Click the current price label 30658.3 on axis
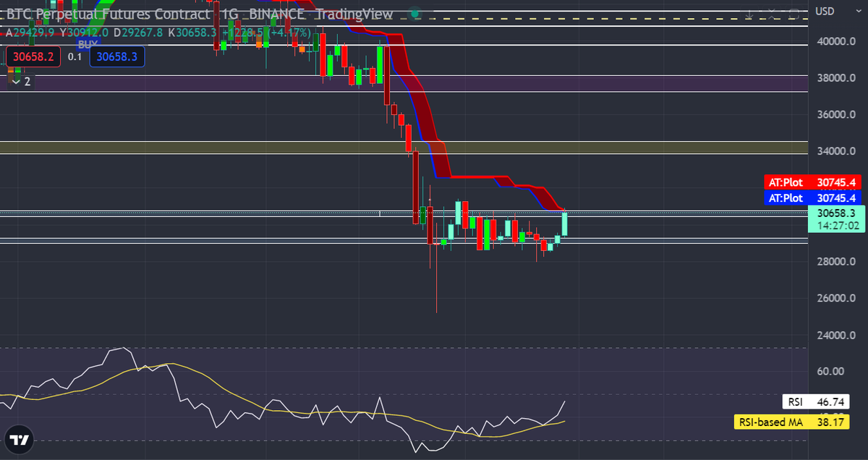868x460 pixels. [836, 213]
